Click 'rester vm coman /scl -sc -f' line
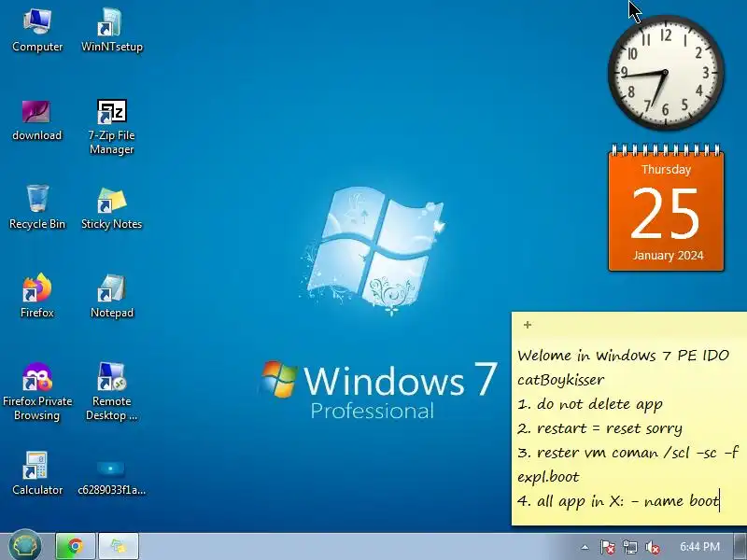Screen dimensions: 747x560 628,453
